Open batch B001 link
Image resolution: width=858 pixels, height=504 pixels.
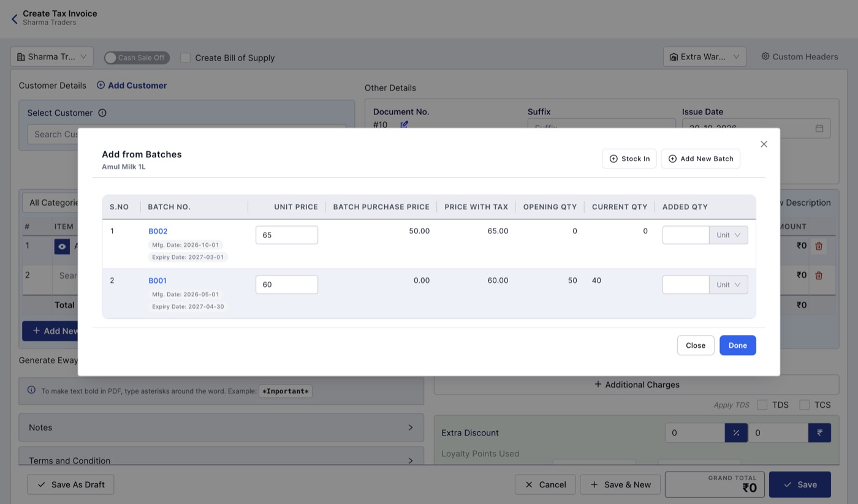(158, 281)
